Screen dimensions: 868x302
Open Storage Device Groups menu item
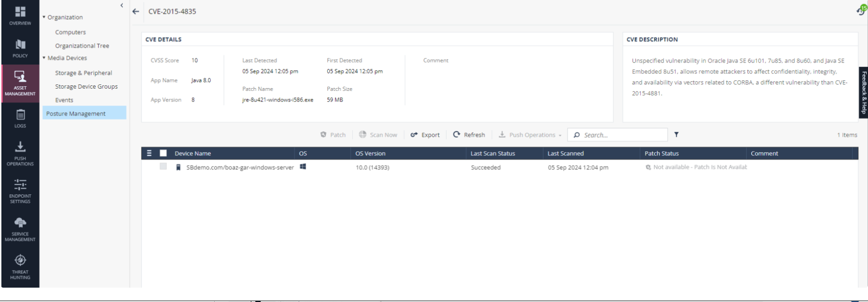pyautogui.click(x=86, y=86)
